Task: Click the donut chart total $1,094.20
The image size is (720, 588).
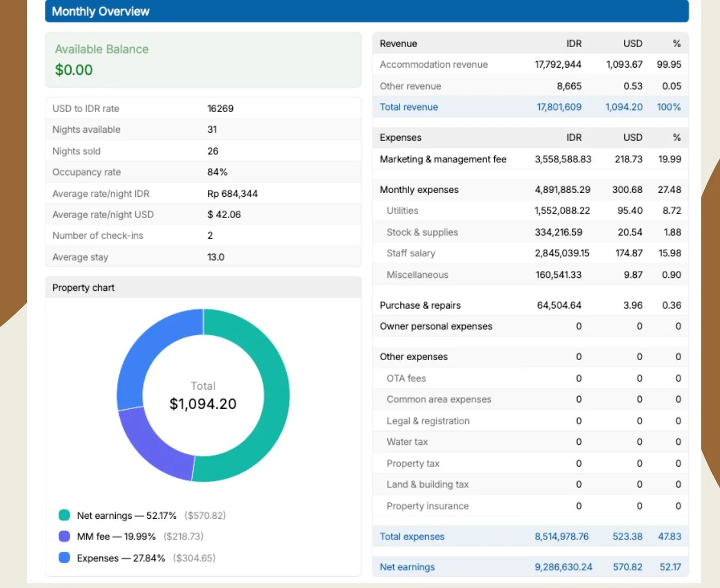Action: pyautogui.click(x=203, y=404)
